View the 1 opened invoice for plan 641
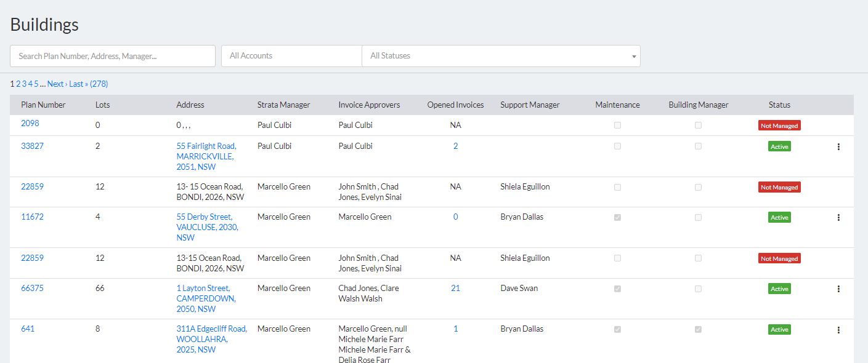 [x=455, y=329]
